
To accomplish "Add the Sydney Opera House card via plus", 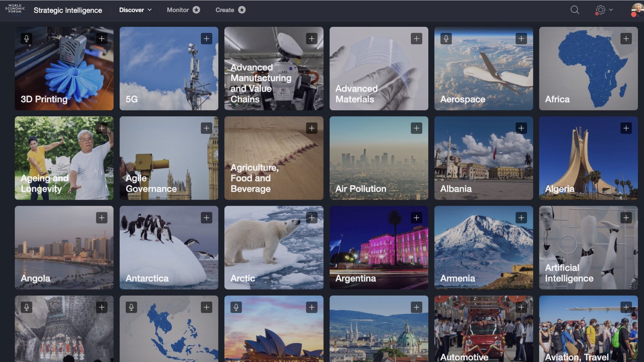I will [x=312, y=307].
